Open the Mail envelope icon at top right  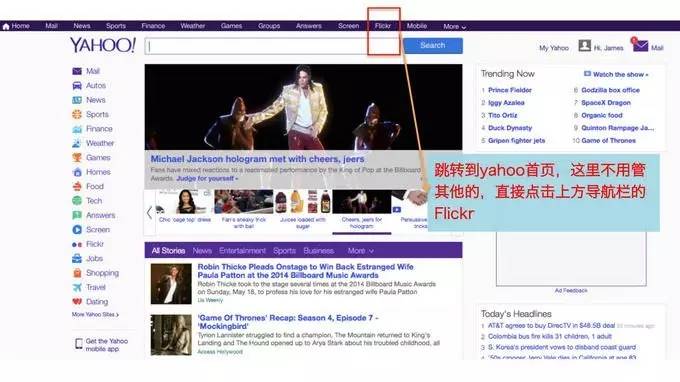click(x=640, y=45)
